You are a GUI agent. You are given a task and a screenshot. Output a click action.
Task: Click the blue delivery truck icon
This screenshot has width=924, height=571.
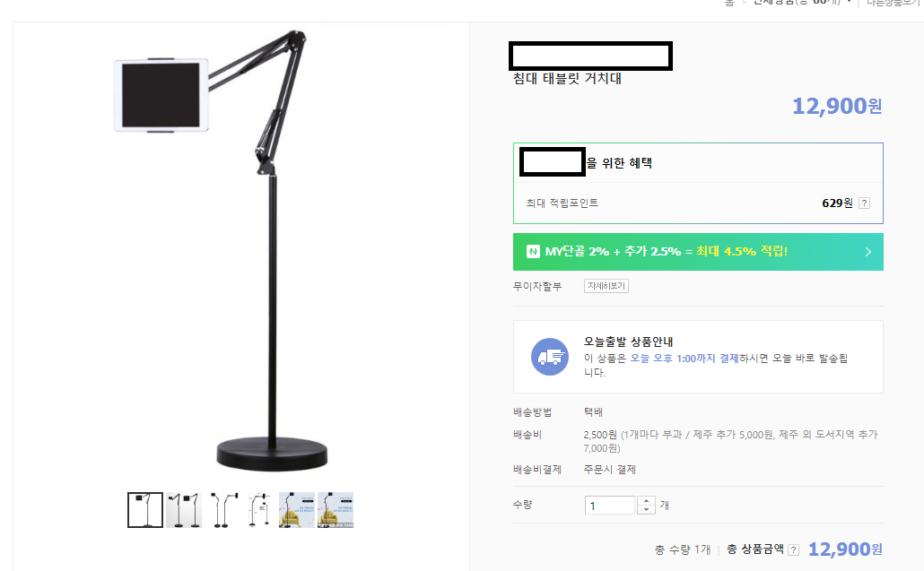[x=550, y=357]
